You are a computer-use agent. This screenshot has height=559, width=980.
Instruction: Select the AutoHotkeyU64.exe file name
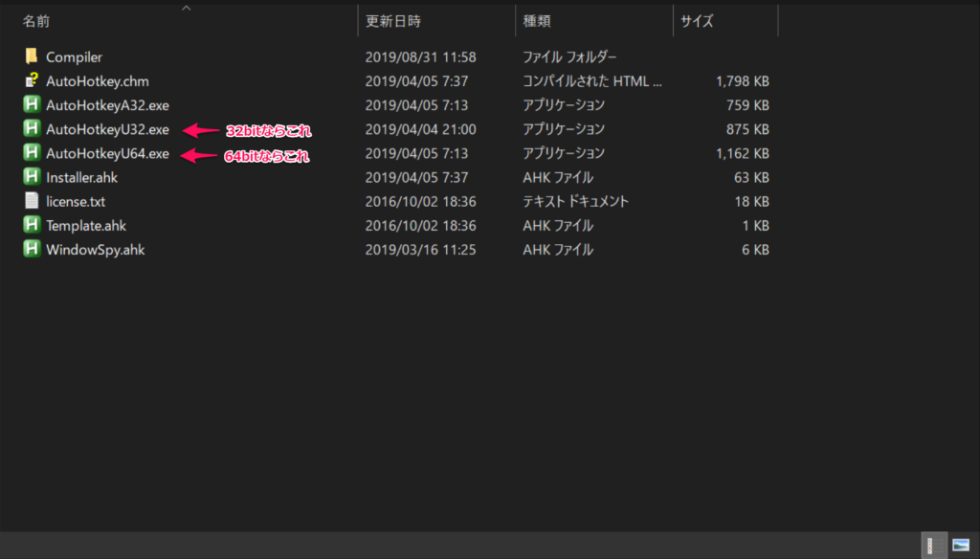click(x=107, y=153)
